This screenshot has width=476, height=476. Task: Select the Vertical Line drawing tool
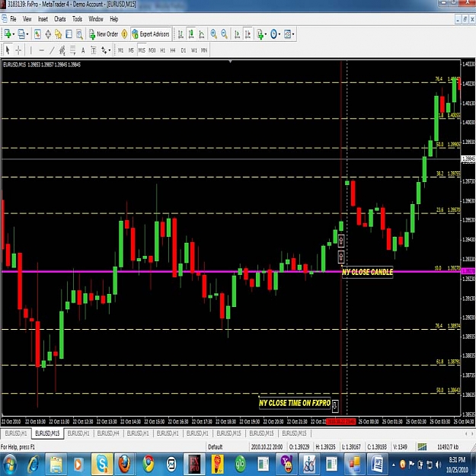pos(30,50)
